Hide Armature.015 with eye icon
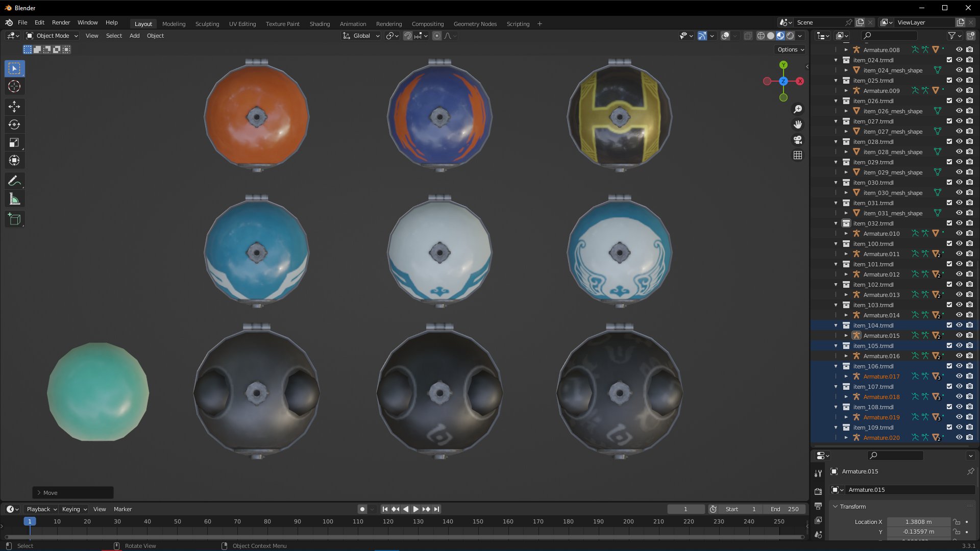The width and height of the screenshot is (980, 551). (x=959, y=335)
